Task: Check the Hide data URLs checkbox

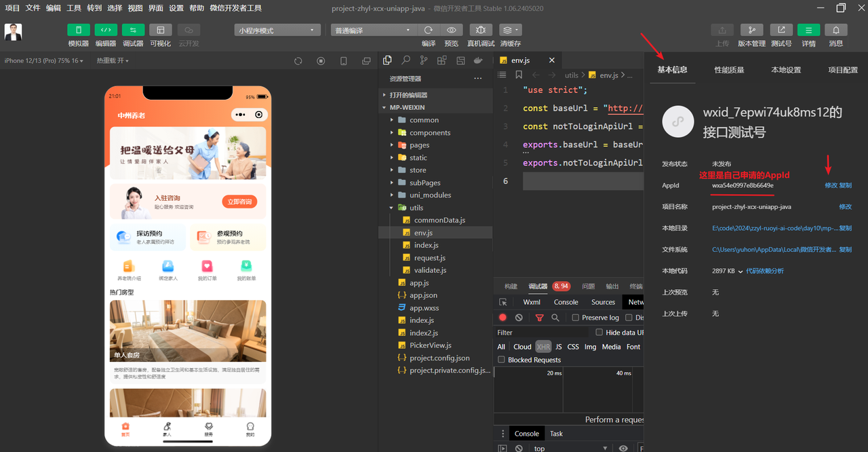Action: 599,333
